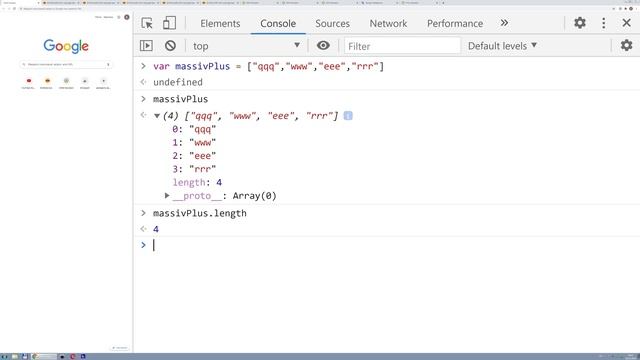
Task: Close the DevTools panel
Action: coord(627,23)
